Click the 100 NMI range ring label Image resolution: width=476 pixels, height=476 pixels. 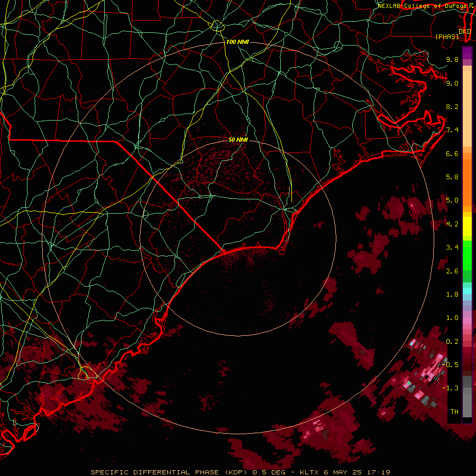[237, 42]
